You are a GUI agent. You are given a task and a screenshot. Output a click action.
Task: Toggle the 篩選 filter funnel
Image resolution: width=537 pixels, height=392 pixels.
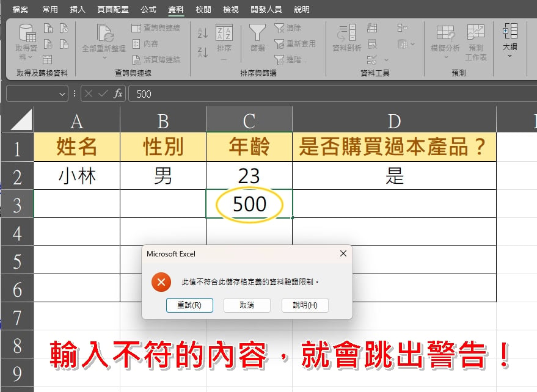(x=258, y=38)
